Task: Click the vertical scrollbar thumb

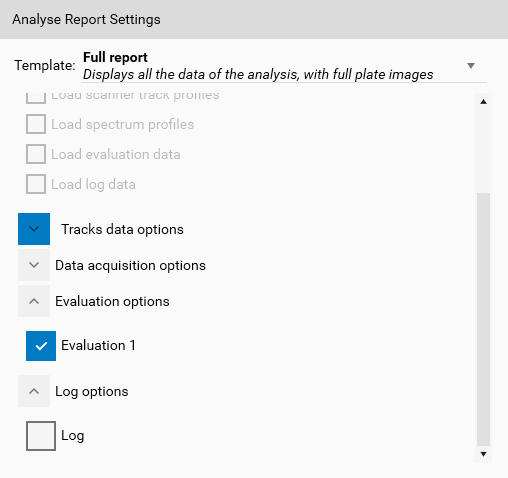Action: (x=483, y=319)
